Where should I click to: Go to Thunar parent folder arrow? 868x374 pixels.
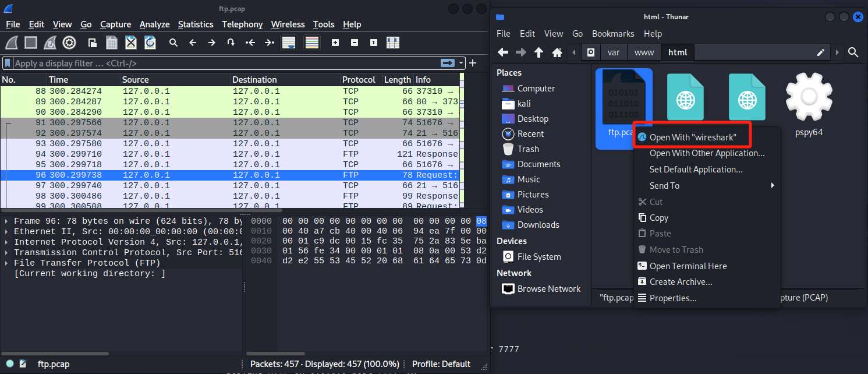click(x=538, y=52)
